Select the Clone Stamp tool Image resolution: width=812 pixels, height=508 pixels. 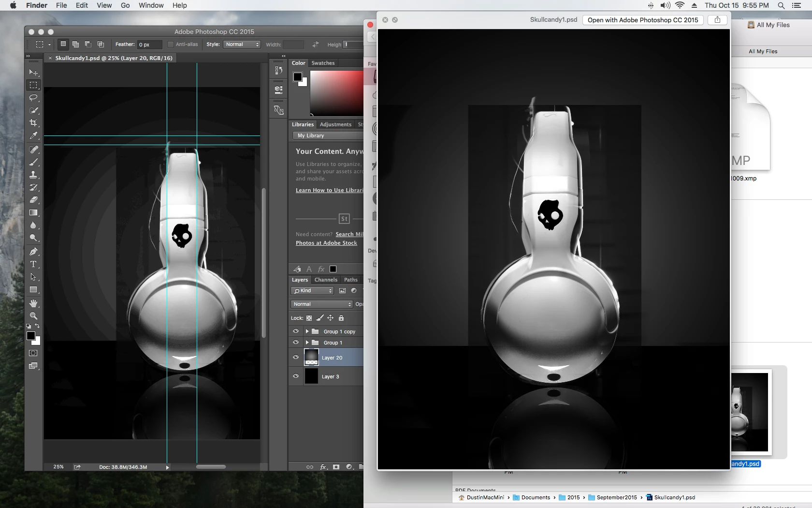tap(33, 175)
